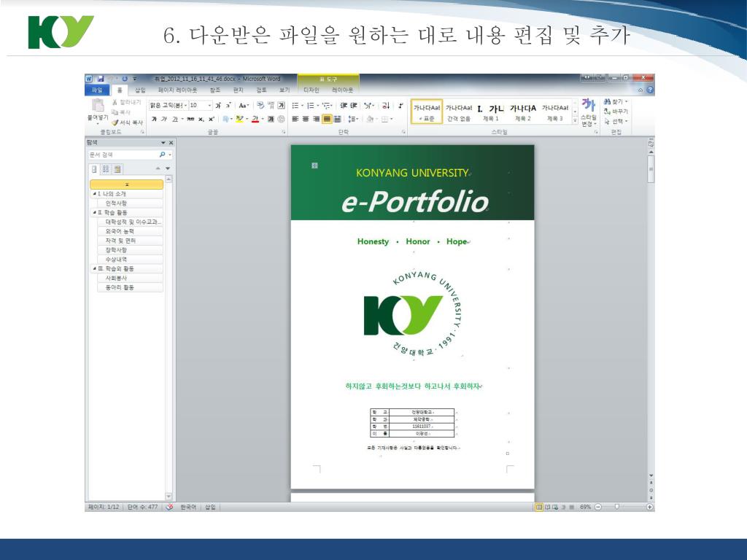Image resolution: width=747 pixels, height=560 pixels.
Task: Jump to next heading with down arrow
Action: [168, 168]
